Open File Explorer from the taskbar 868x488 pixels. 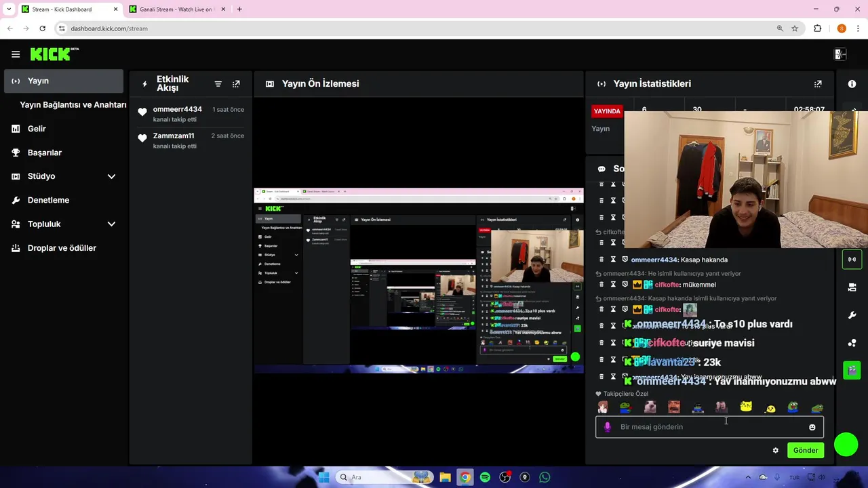445,477
